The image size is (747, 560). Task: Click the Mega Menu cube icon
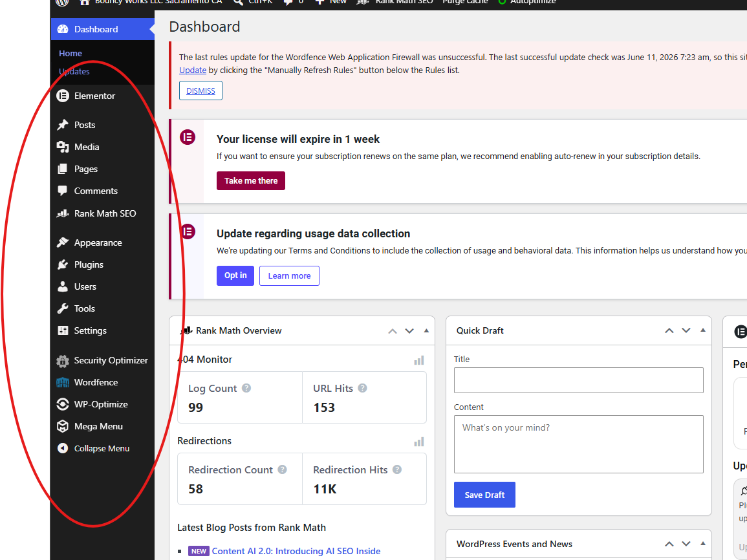click(x=63, y=426)
